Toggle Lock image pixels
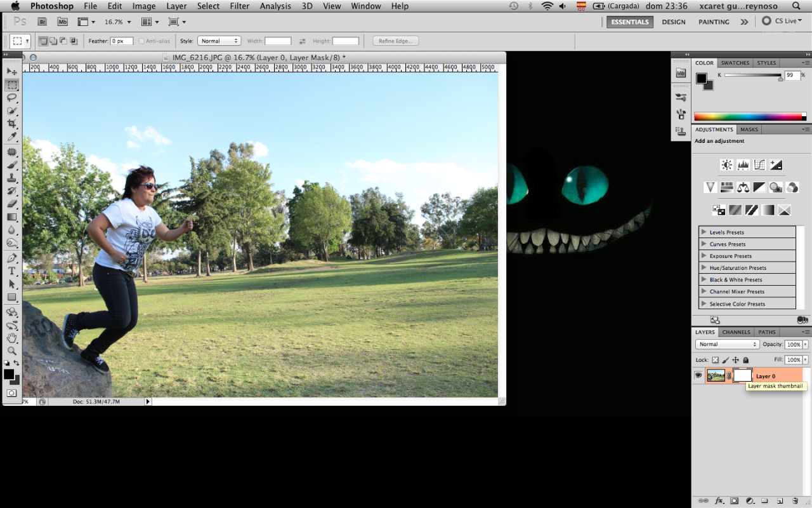 pos(726,360)
